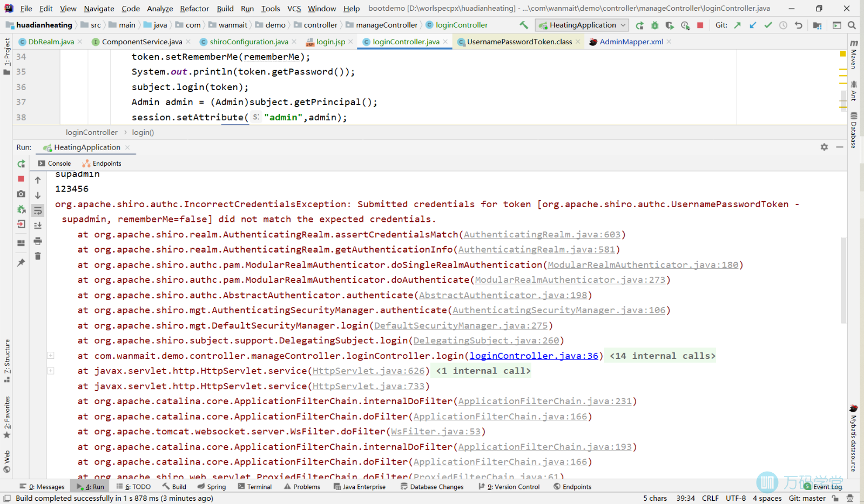Screen dimensions: 864x504
Task: Open the AuthenticatingRealm.java:603 link
Action: pos(542,235)
